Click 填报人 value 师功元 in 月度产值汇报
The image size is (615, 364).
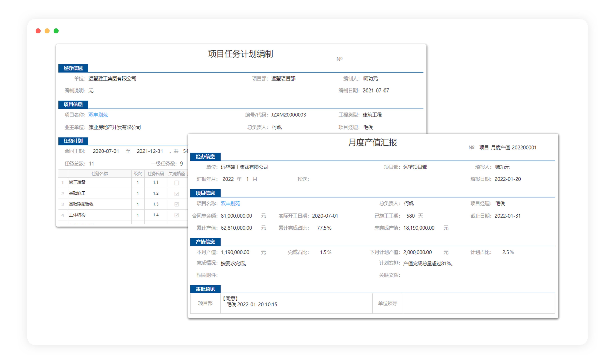pos(502,167)
